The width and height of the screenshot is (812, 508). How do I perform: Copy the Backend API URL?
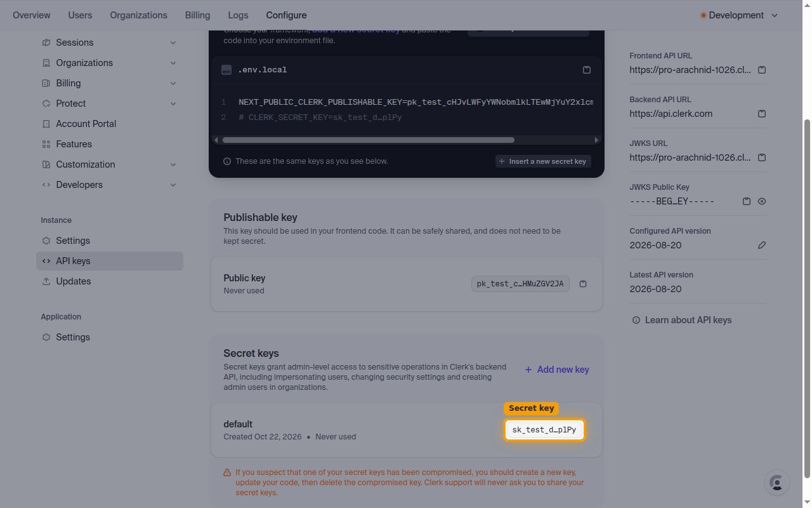click(x=762, y=114)
